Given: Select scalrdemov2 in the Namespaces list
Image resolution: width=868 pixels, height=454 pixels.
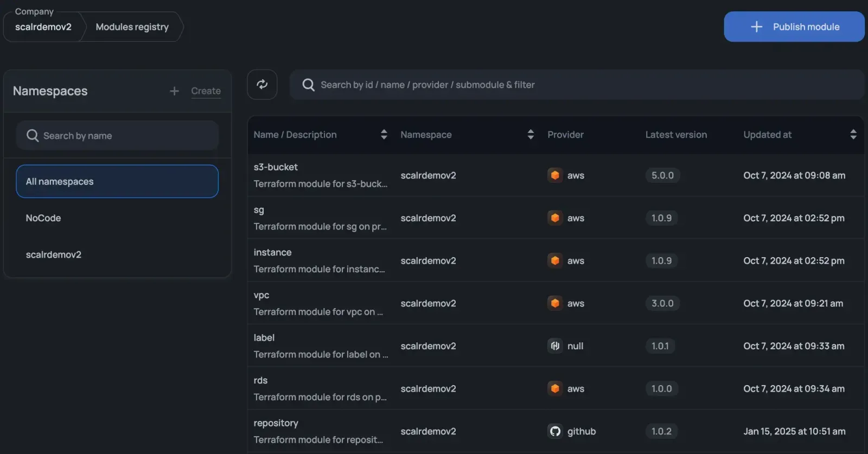Looking at the screenshot, I should (x=54, y=254).
